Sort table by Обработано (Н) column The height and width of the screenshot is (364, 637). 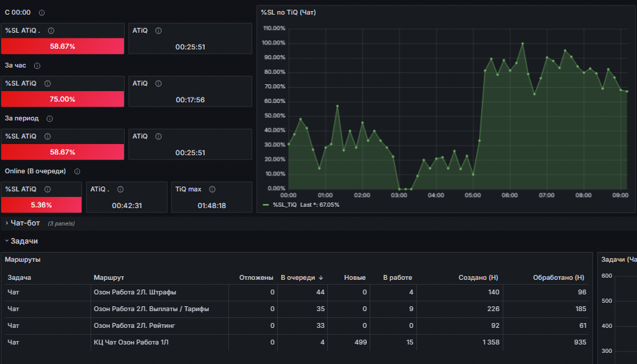click(558, 278)
